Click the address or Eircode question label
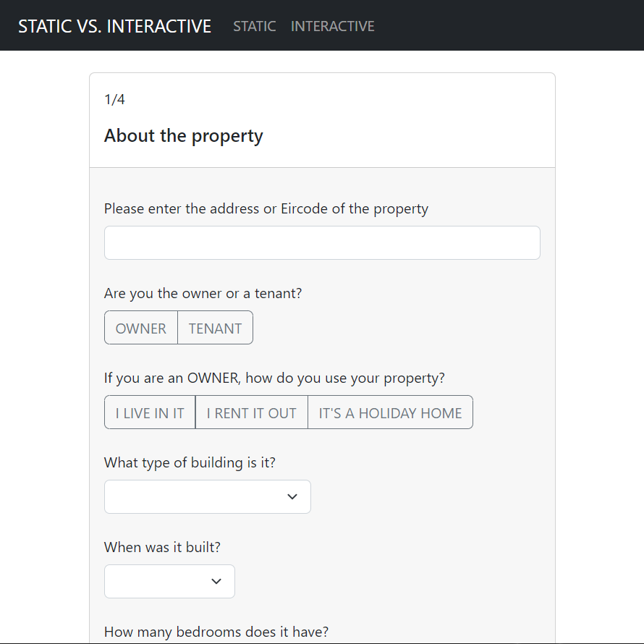 coord(266,209)
